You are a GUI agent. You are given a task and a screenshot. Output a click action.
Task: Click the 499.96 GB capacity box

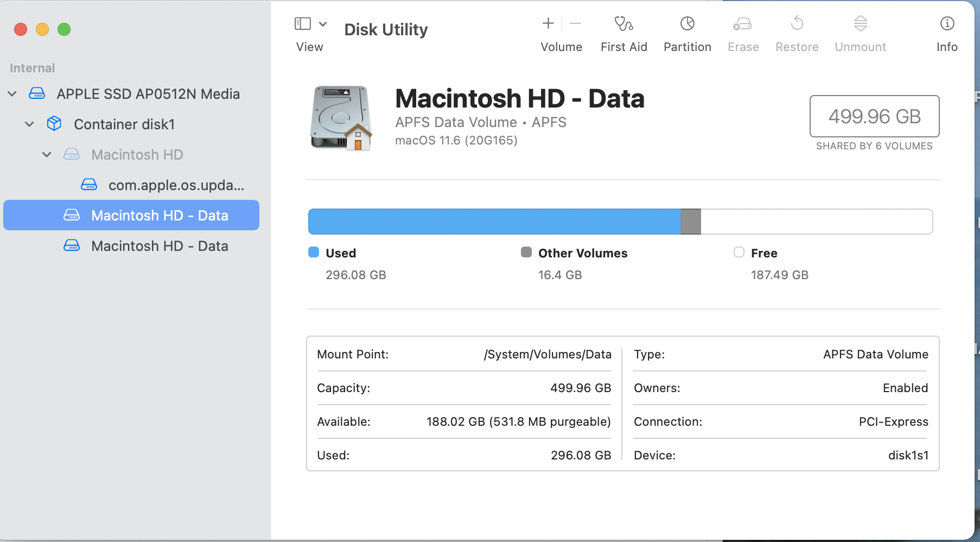tap(874, 116)
